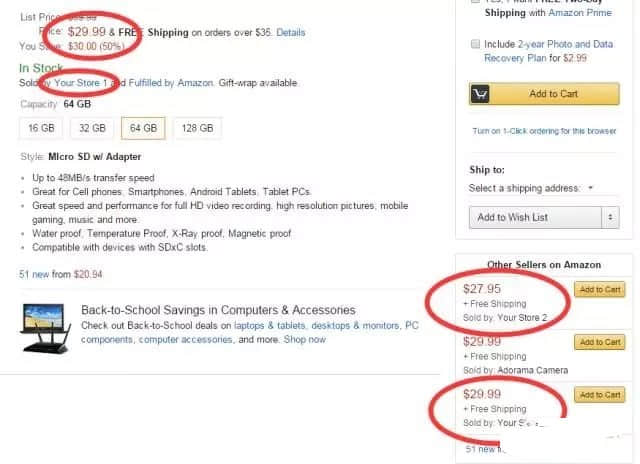This screenshot has width=640, height=464.
Task: Choose the 32 GB capacity option
Action: tap(92, 128)
